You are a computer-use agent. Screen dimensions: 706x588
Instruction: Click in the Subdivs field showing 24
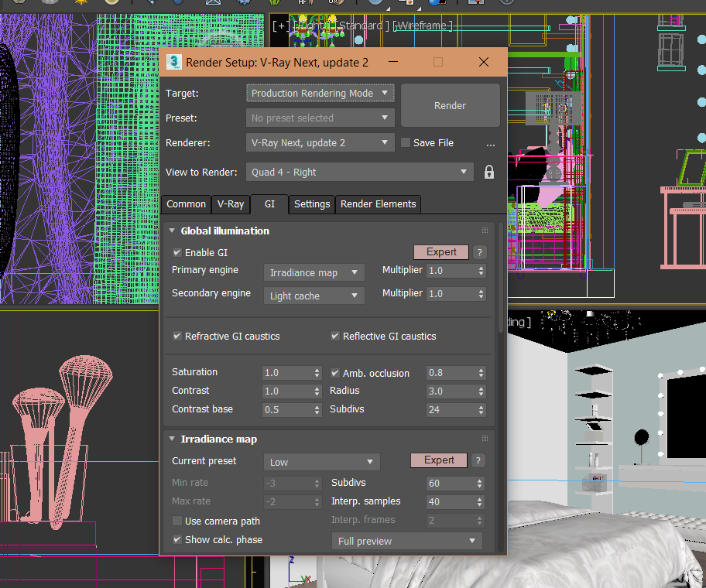point(451,410)
